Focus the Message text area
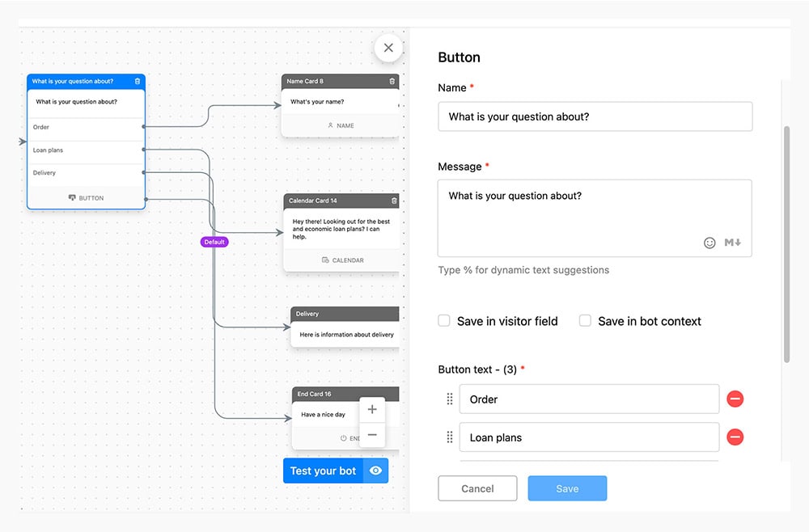Viewport: 809px width, 532px height. tap(595, 218)
